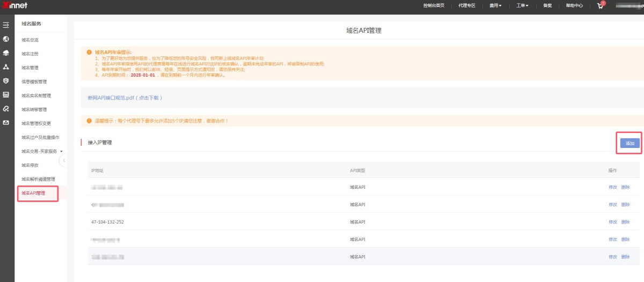Select the network nodes sidebar icon
644x282 pixels.
point(6,67)
